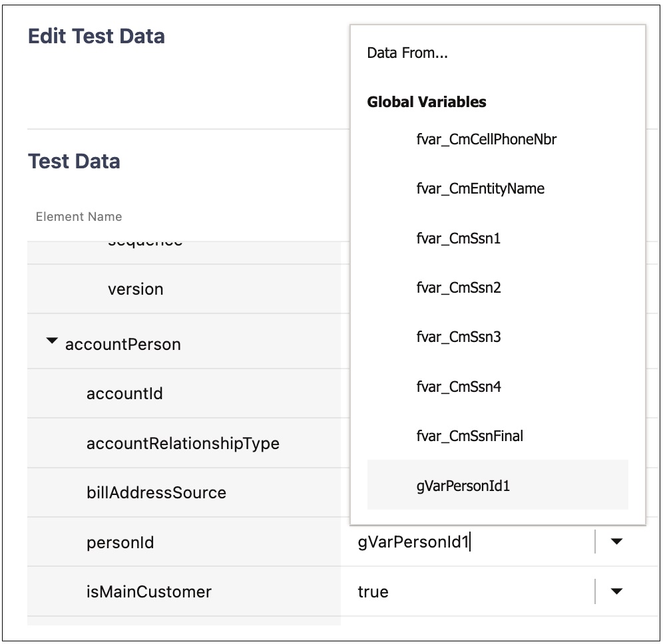This screenshot has width=663, height=644.
Task: Choose fvar_CmSsn3 in the list
Action: coord(458,337)
